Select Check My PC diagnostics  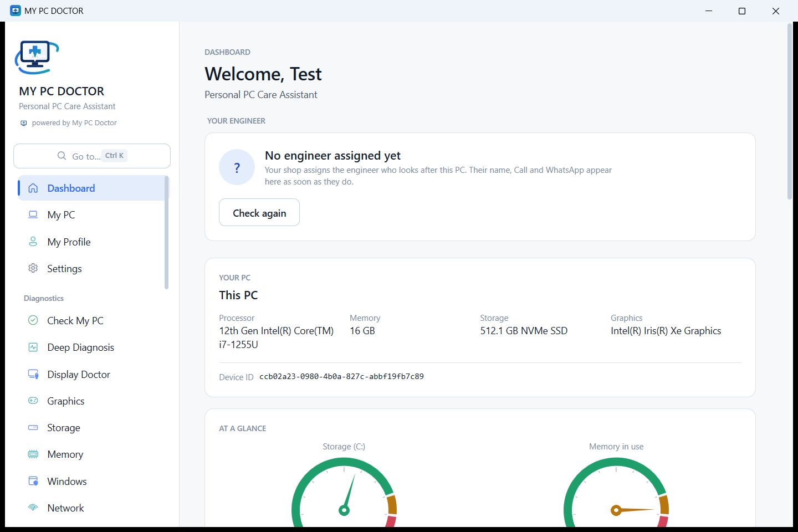click(x=92, y=320)
